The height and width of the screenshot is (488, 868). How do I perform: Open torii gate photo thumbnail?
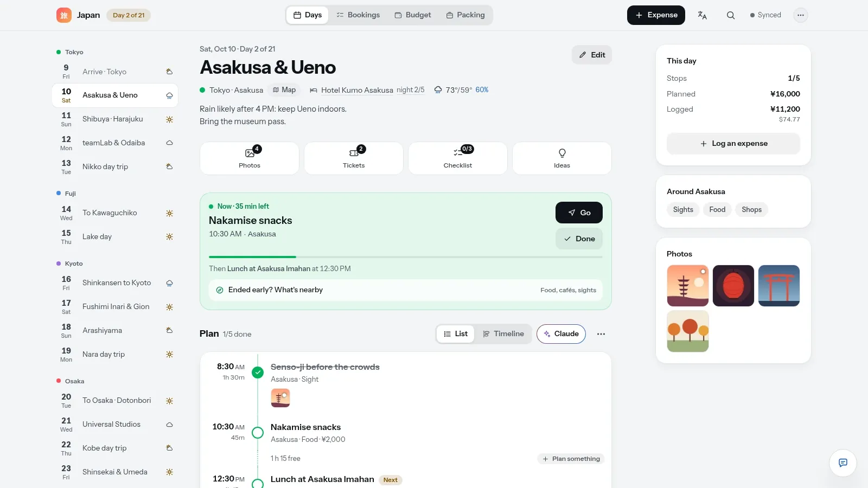[x=779, y=286]
